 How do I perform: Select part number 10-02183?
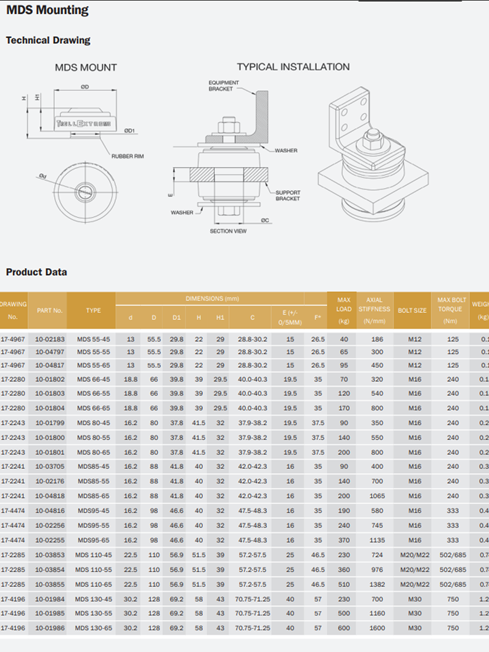coord(50,339)
